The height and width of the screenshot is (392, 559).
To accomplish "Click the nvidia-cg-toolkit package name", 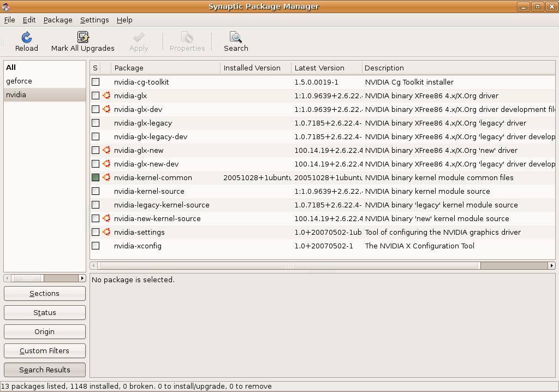I will pyautogui.click(x=141, y=82).
